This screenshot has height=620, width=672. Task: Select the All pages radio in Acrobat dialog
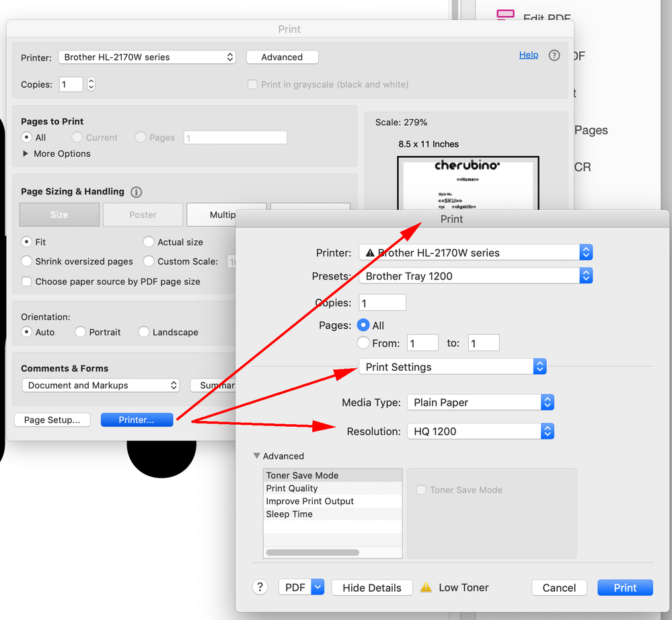(x=27, y=137)
